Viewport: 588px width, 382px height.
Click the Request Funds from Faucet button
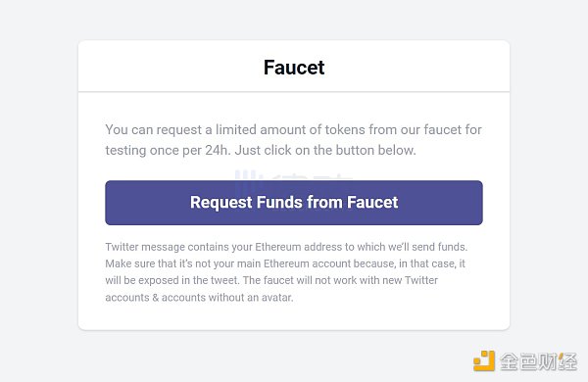tap(294, 203)
